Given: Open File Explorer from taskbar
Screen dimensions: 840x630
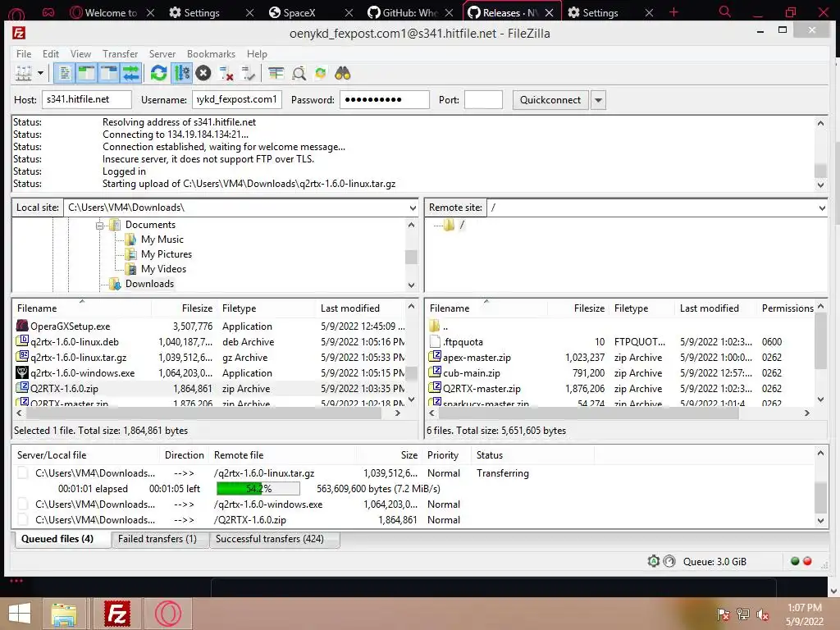Looking at the screenshot, I should tap(64, 614).
